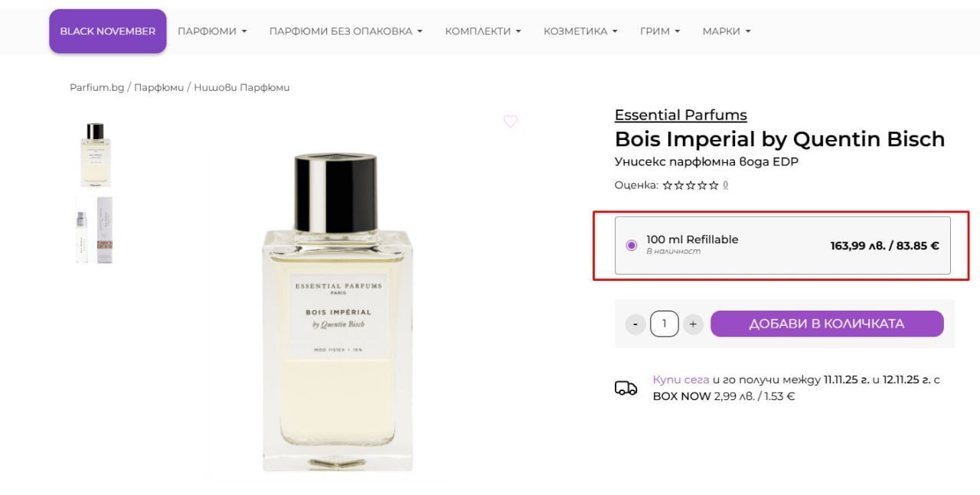Expand ПАРФЮМИ БЕЗ ОПАКОВКА dropdown
Screen dimensions: 980x495
pyautogui.click(x=345, y=31)
